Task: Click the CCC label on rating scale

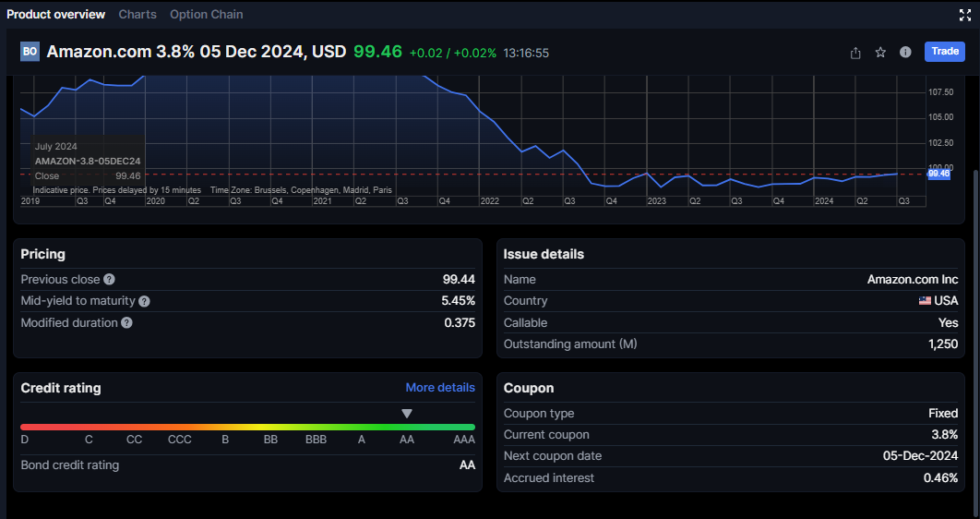Action: (x=179, y=440)
